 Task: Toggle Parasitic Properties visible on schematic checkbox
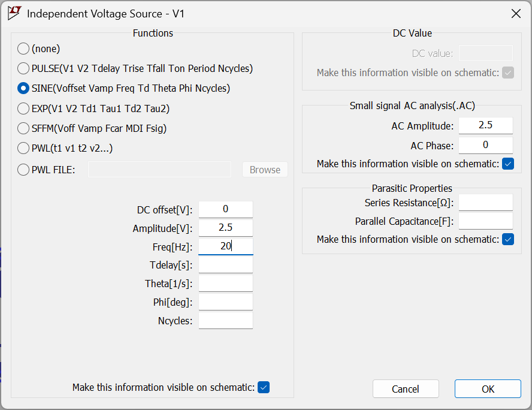pos(508,239)
